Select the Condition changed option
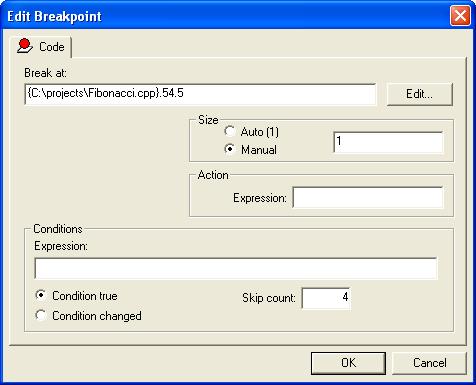This screenshot has width=476, height=385. tap(88, 315)
